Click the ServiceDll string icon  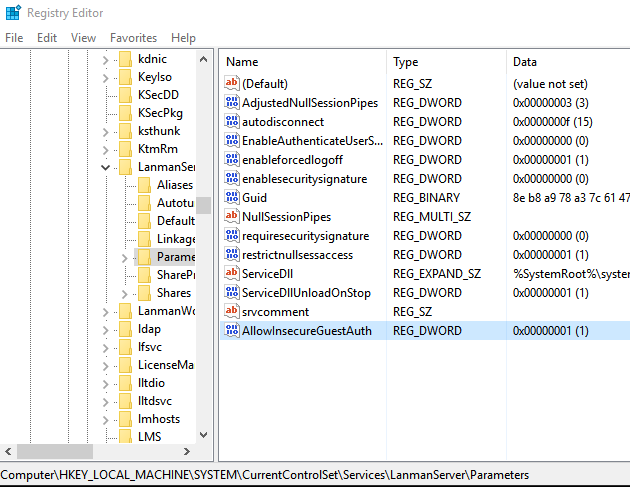point(232,274)
